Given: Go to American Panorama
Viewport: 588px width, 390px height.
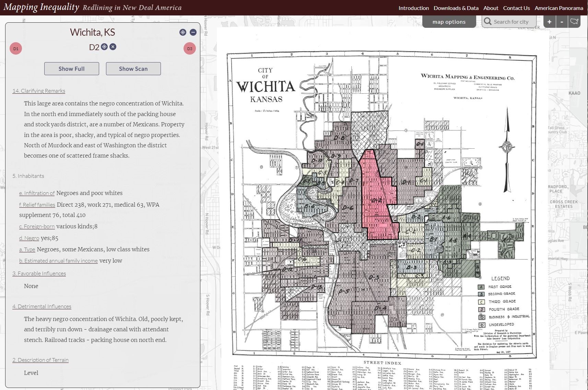Looking at the screenshot, I should pyautogui.click(x=559, y=8).
